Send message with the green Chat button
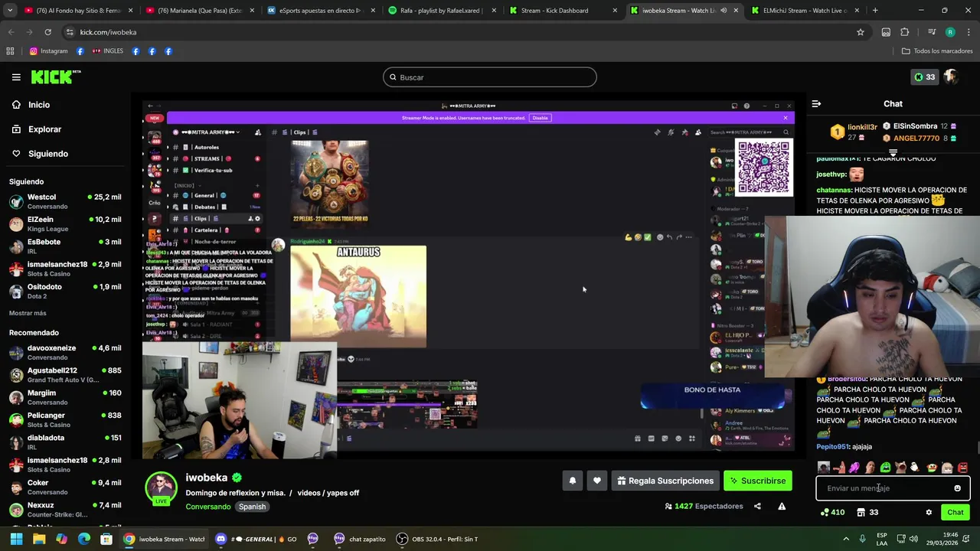 point(955,513)
